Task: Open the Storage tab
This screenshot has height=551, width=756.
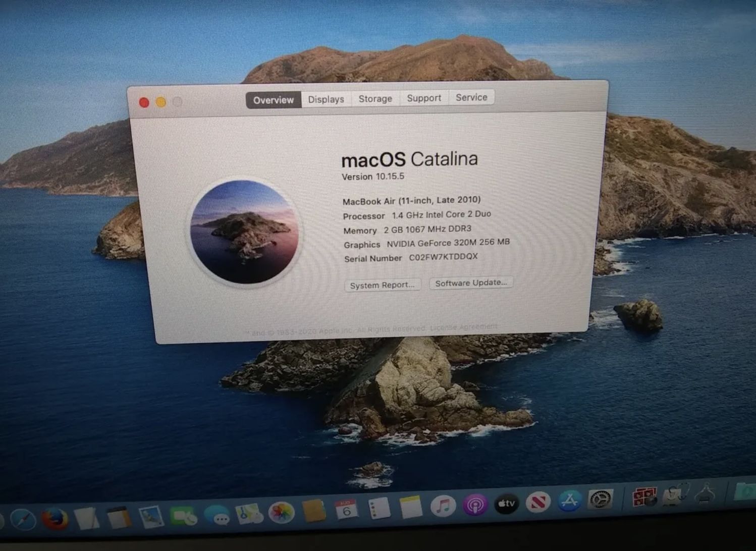Action: pos(375,98)
